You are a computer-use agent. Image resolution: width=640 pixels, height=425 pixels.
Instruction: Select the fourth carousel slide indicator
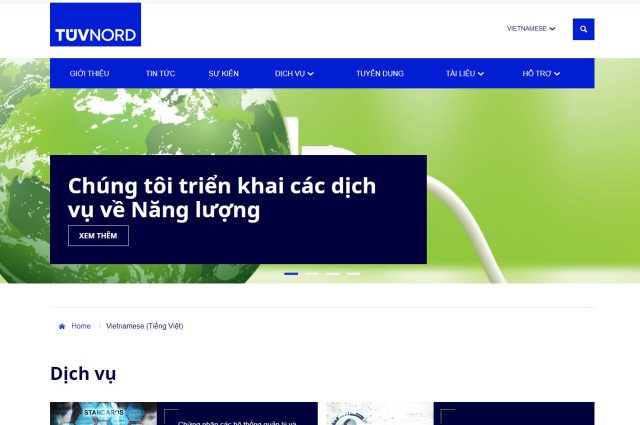(x=353, y=274)
